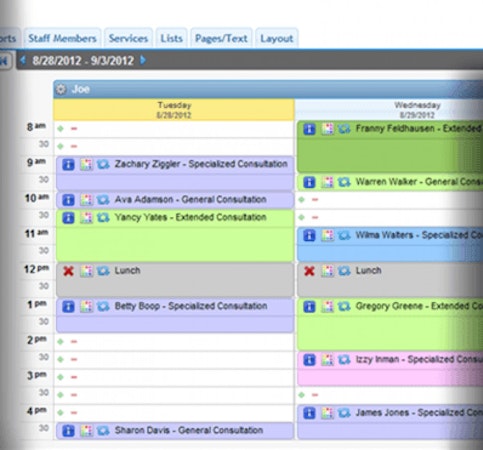
Task: Click recurrence icon for James Jones
Action: coord(344,413)
